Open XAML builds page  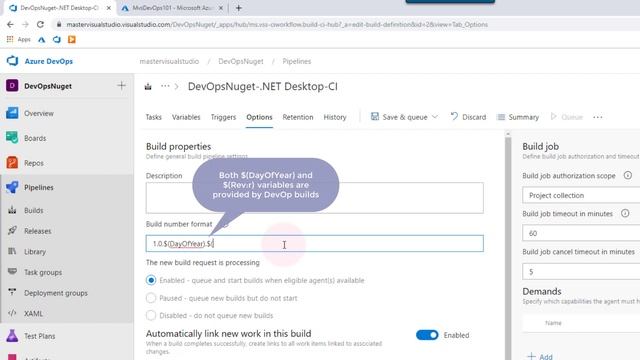pyautogui.click(x=33, y=313)
